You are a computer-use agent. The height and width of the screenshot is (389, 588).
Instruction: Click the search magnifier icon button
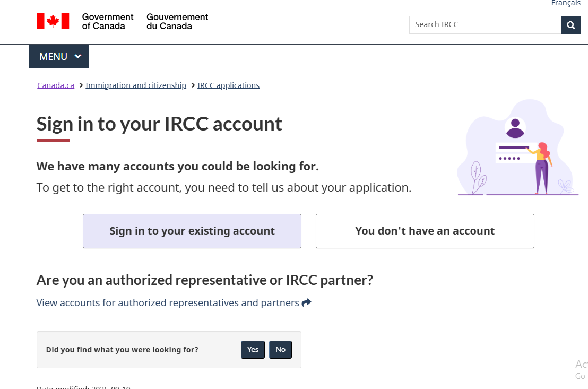click(x=571, y=25)
